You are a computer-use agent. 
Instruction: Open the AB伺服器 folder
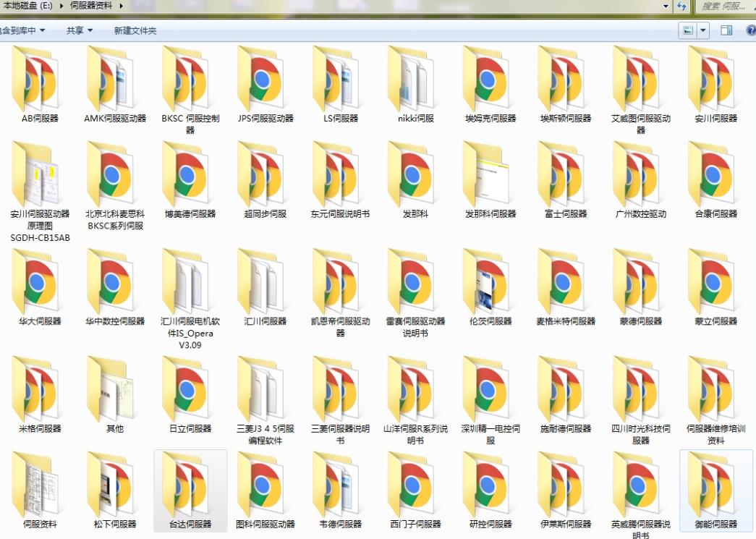coord(40,80)
